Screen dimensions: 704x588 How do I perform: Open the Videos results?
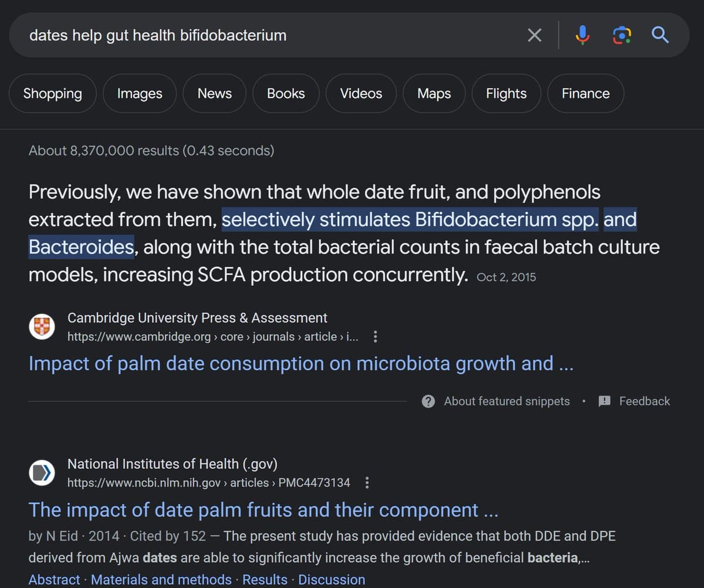(x=361, y=93)
